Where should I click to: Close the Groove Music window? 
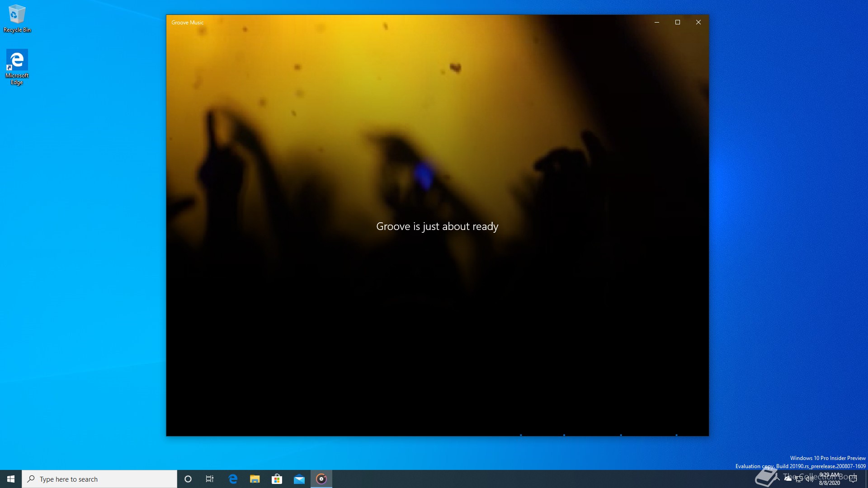click(x=698, y=22)
